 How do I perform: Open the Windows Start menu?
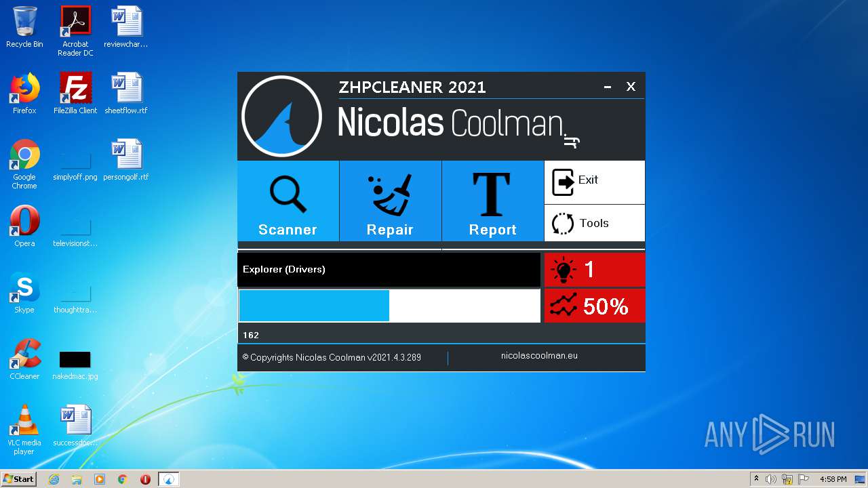tap(19, 479)
